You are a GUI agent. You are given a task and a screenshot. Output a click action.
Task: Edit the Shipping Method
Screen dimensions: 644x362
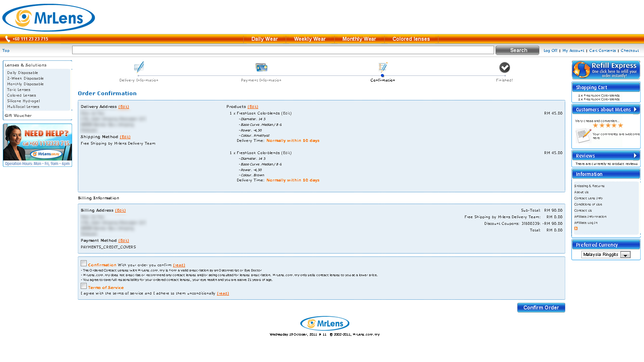(x=125, y=137)
